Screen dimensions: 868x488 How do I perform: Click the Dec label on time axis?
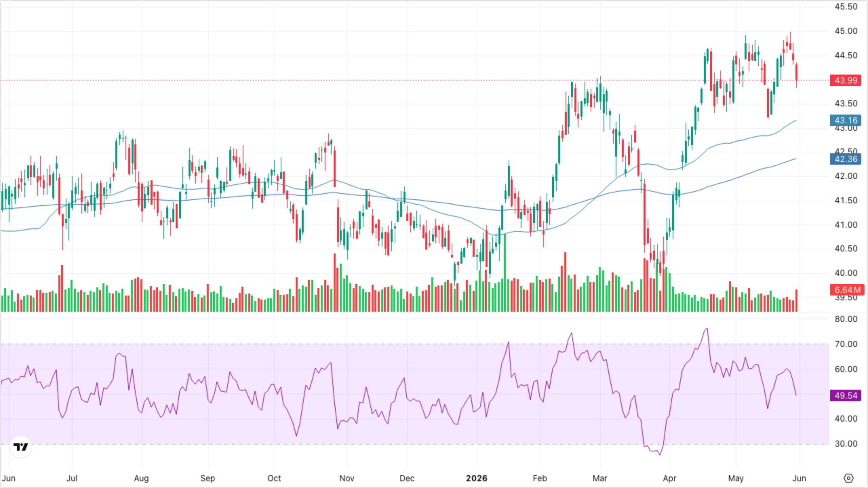407,478
